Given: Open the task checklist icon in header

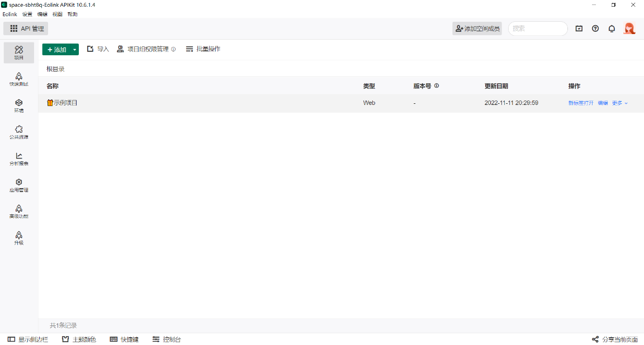Looking at the screenshot, I should [579, 28].
